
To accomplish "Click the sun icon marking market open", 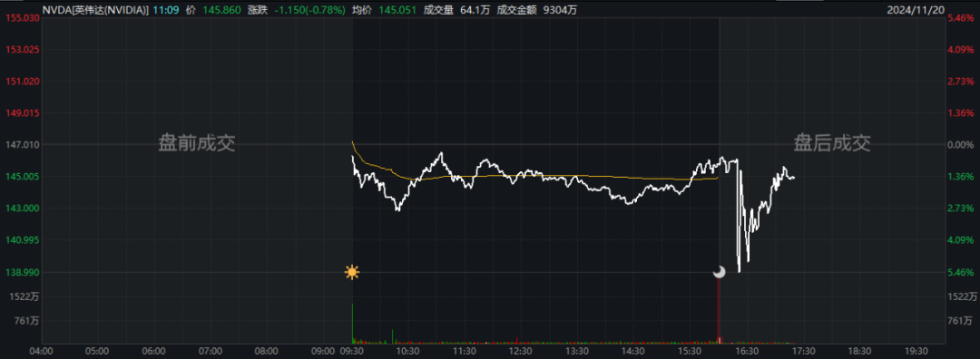I will (x=352, y=272).
